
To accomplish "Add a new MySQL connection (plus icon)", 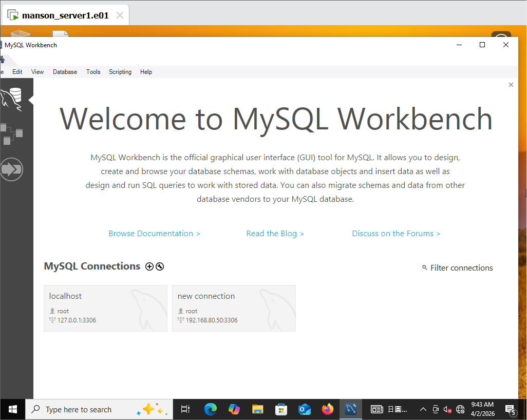I will tap(149, 266).
